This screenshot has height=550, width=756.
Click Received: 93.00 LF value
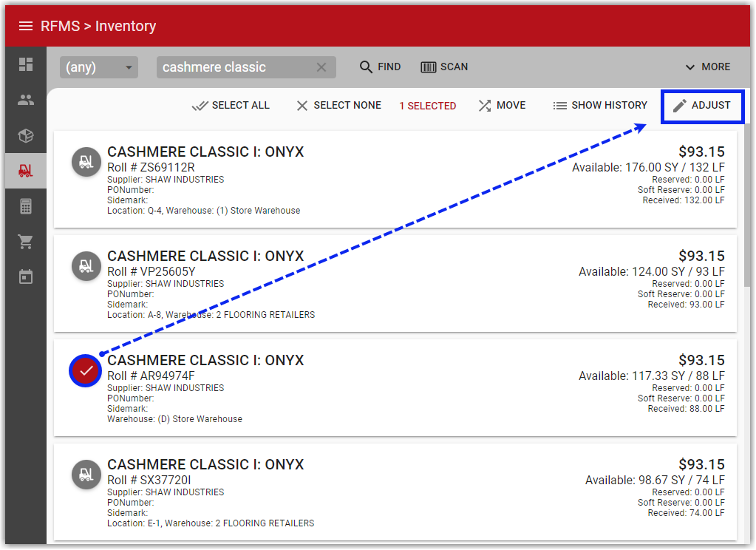point(686,305)
